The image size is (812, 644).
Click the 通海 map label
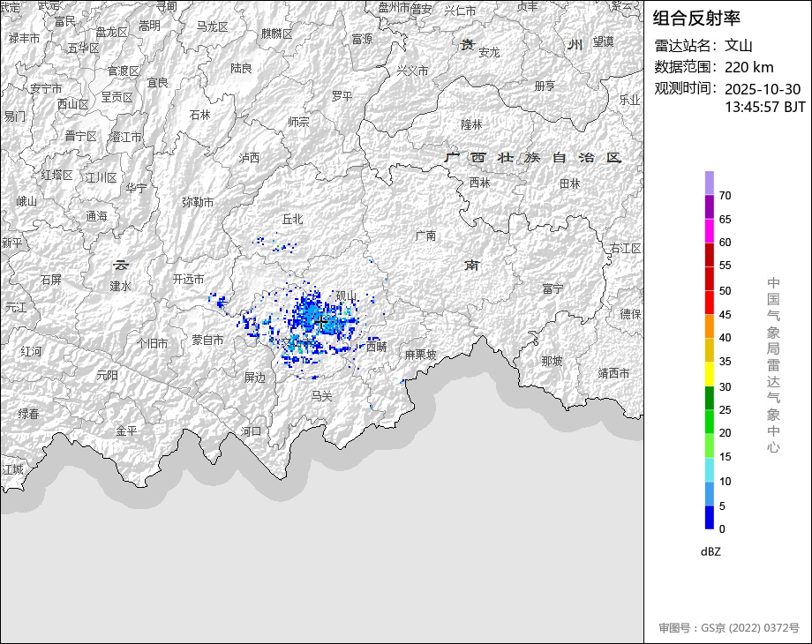97,216
